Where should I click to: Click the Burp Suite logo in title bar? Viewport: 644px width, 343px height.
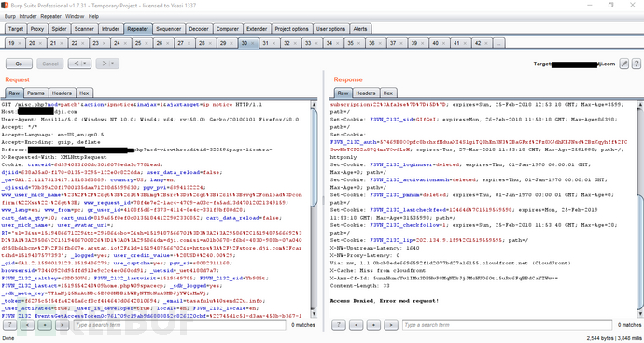(x=5, y=6)
